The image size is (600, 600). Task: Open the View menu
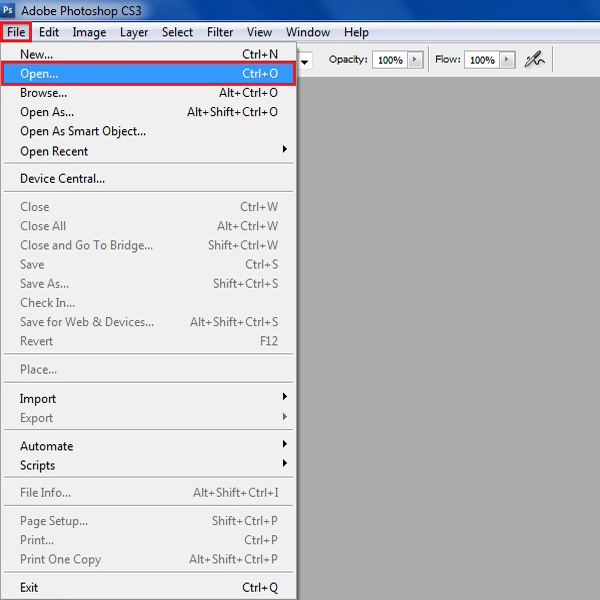point(259,32)
